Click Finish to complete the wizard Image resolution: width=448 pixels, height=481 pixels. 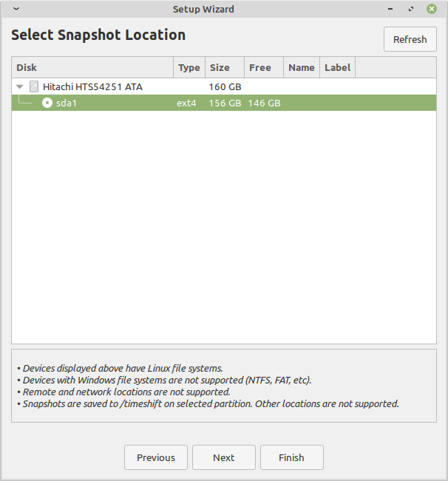291,457
